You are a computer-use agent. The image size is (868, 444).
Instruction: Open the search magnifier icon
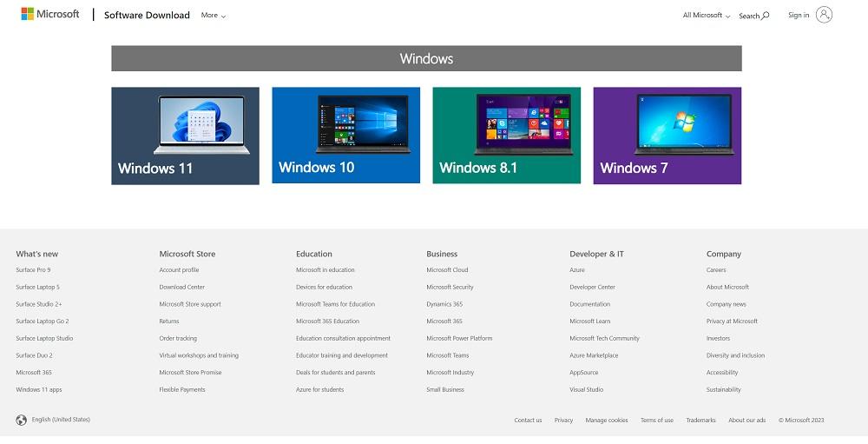tap(766, 16)
